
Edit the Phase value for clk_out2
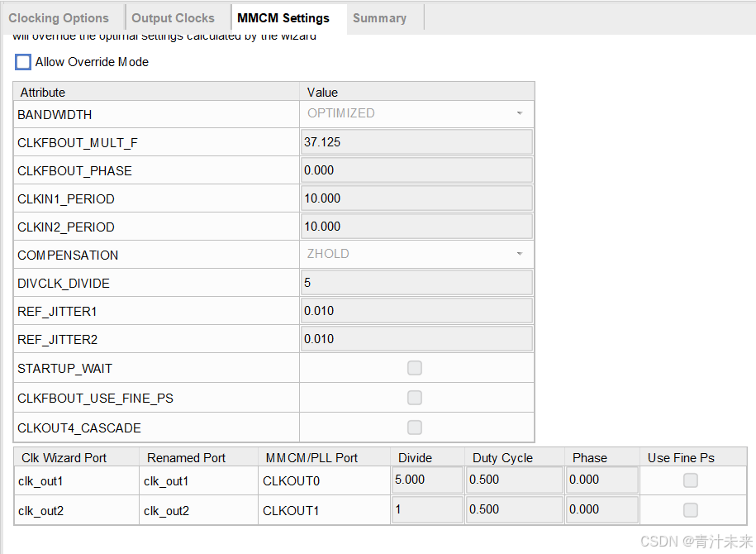pos(601,510)
